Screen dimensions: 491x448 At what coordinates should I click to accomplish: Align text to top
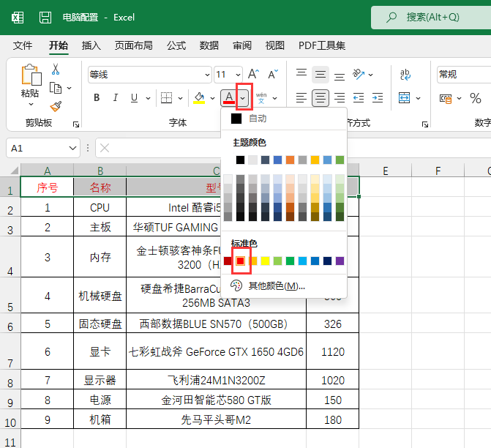[x=301, y=75]
